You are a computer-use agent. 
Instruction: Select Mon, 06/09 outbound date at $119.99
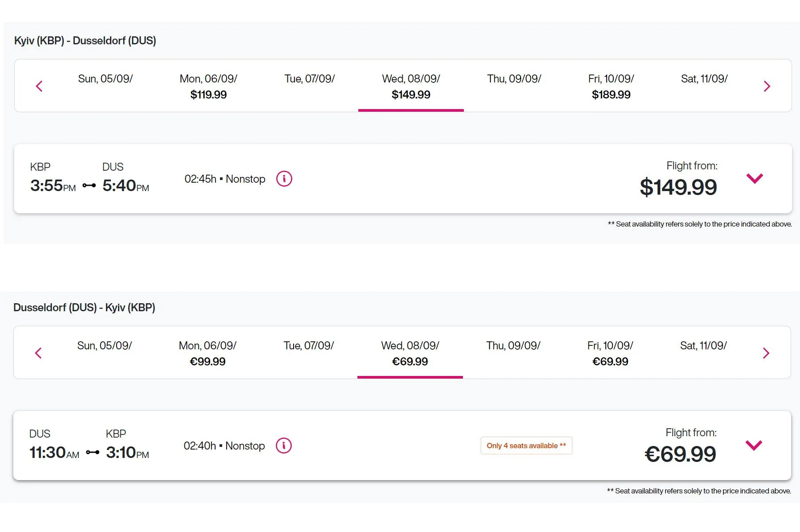pyautogui.click(x=208, y=86)
